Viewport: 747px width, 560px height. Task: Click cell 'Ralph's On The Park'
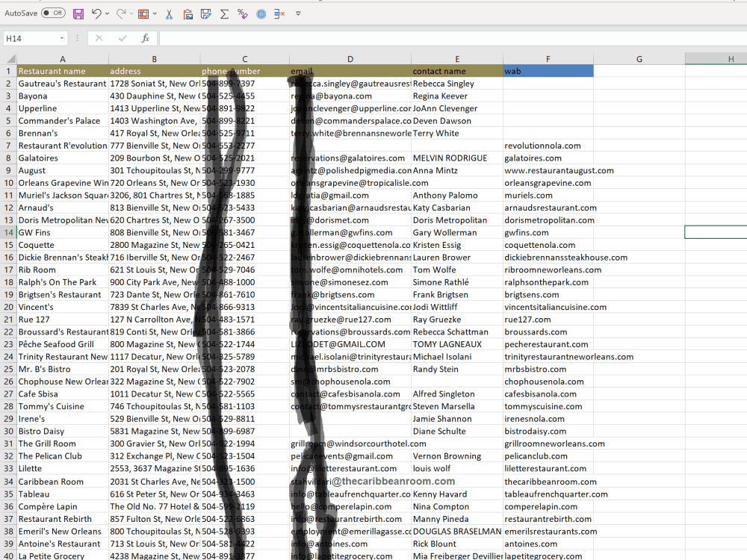[63, 282]
